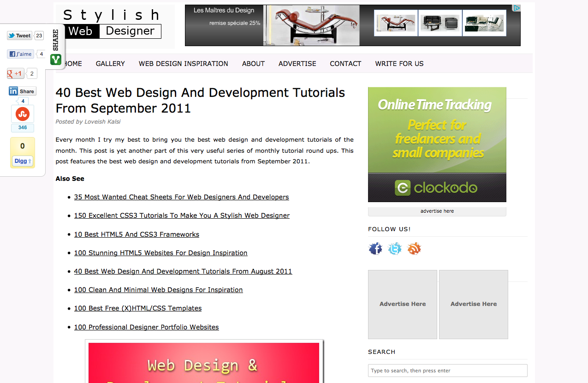This screenshot has width=588, height=383.
Task: Open the Write For Us page
Action: pyautogui.click(x=399, y=64)
